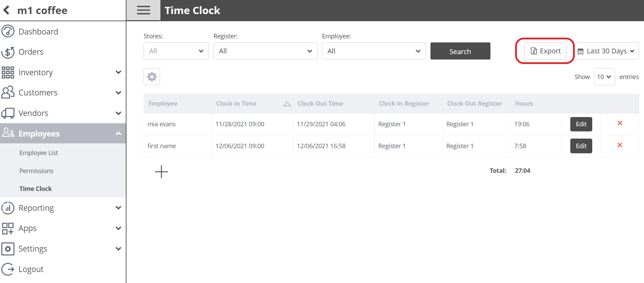Change the show entries count dropdown
Viewport: 644px width, 283px height.
[x=604, y=77]
